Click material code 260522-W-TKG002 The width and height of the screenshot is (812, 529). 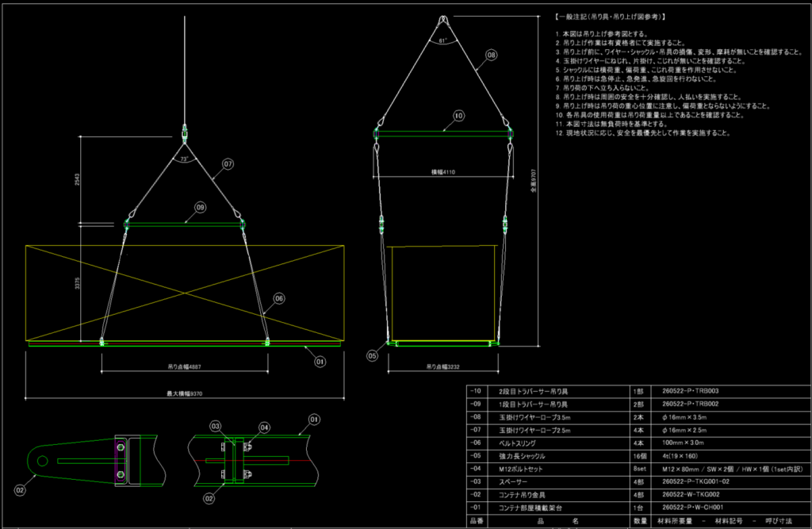691,494
